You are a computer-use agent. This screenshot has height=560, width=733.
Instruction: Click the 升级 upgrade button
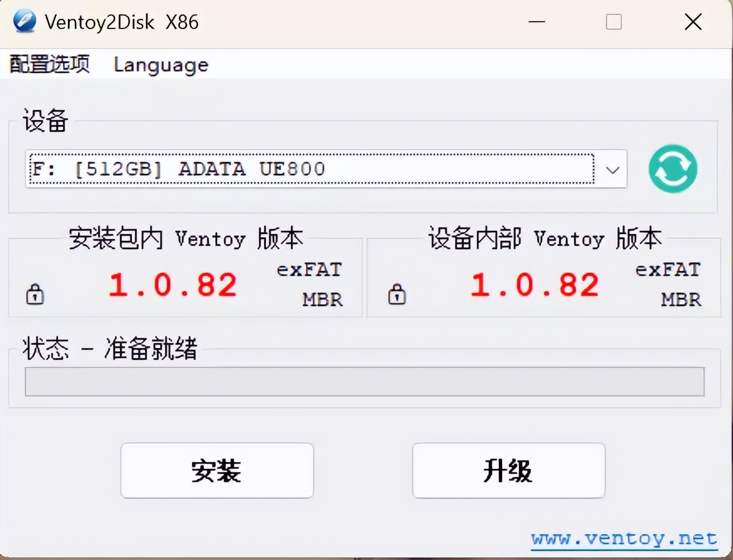[508, 471]
